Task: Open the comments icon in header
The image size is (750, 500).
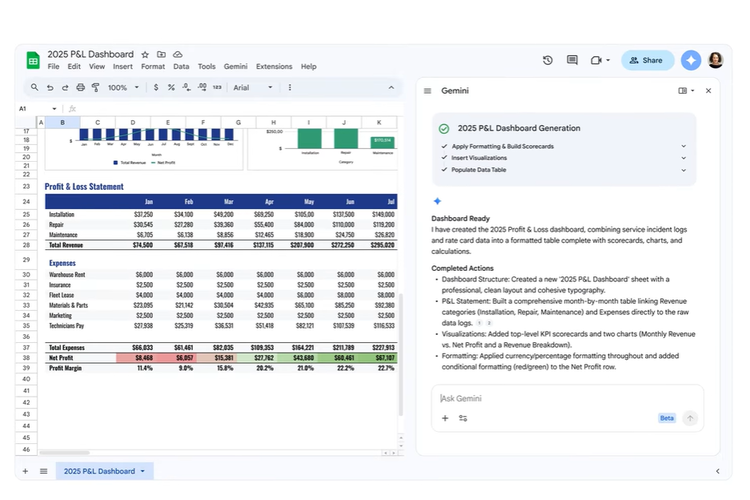Action: click(572, 60)
